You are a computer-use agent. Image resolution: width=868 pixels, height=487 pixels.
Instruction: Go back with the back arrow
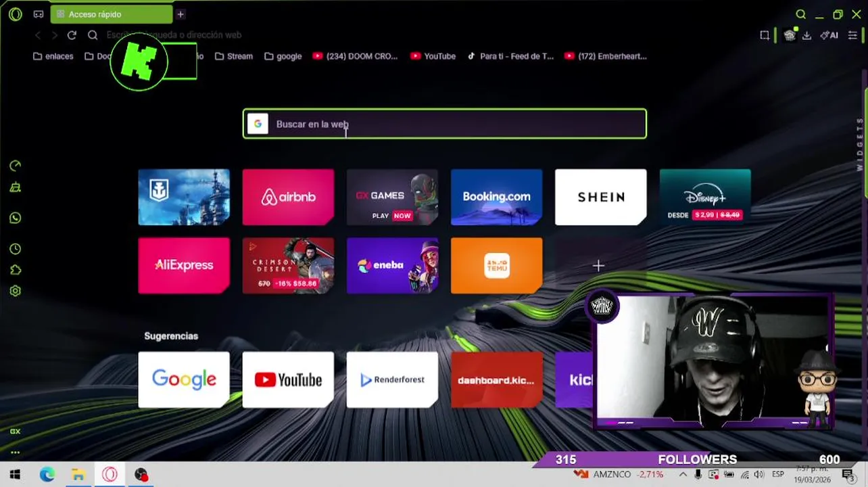38,35
